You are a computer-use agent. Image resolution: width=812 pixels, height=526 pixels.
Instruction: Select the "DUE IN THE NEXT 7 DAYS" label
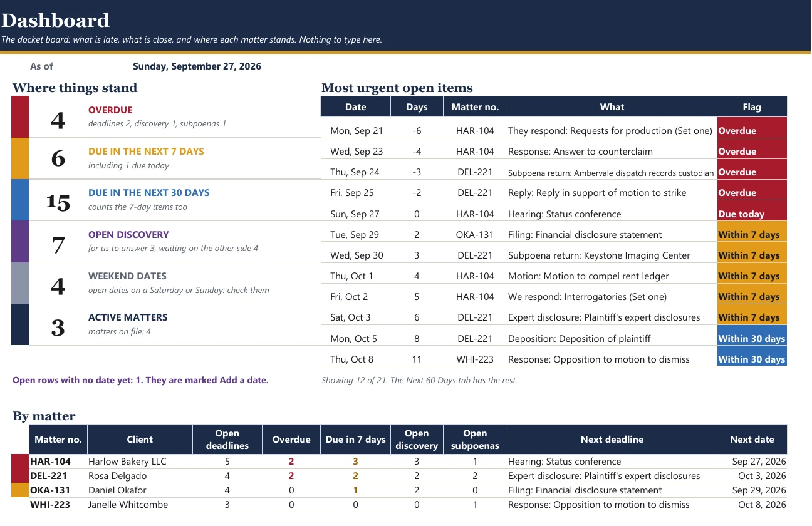click(146, 152)
